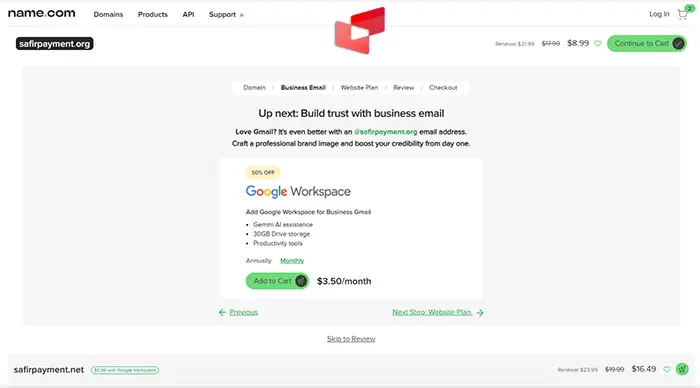Click the left arrow beside Previous
The height and width of the screenshot is (388, 700).
click(x=222, y=313)
